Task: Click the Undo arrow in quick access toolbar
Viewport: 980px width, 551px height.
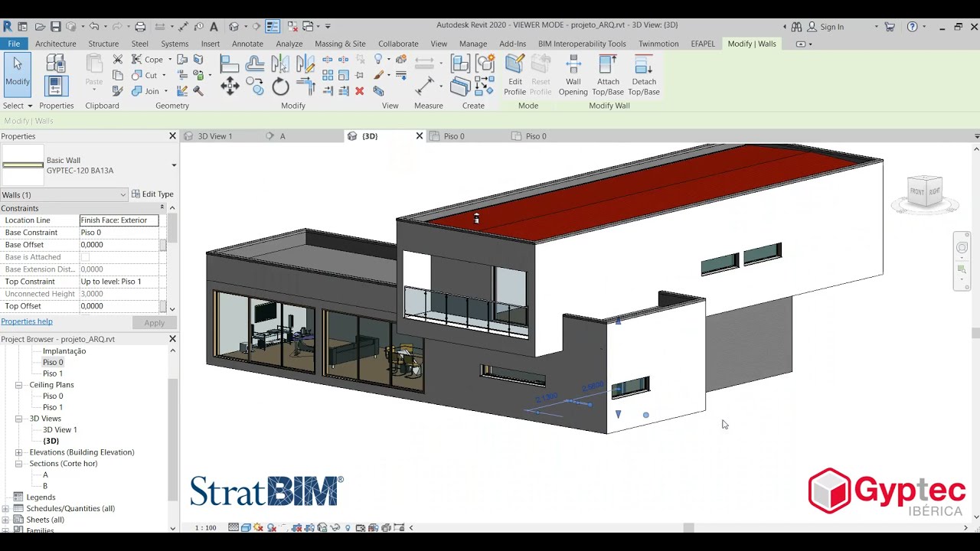Action: (93, 27)
